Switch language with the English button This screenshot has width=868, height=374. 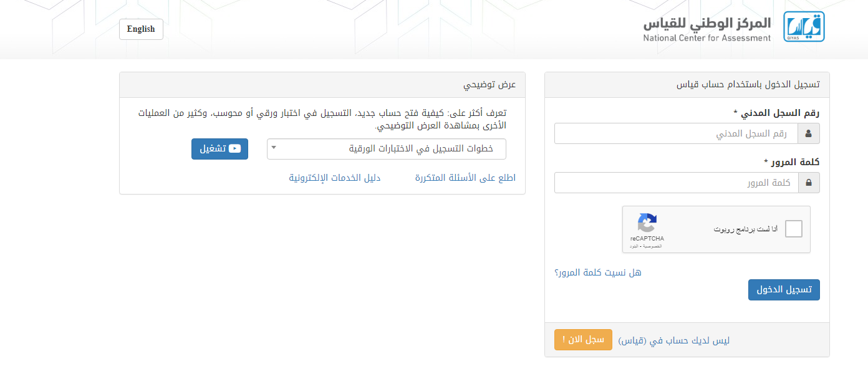[x=141, y=29]
